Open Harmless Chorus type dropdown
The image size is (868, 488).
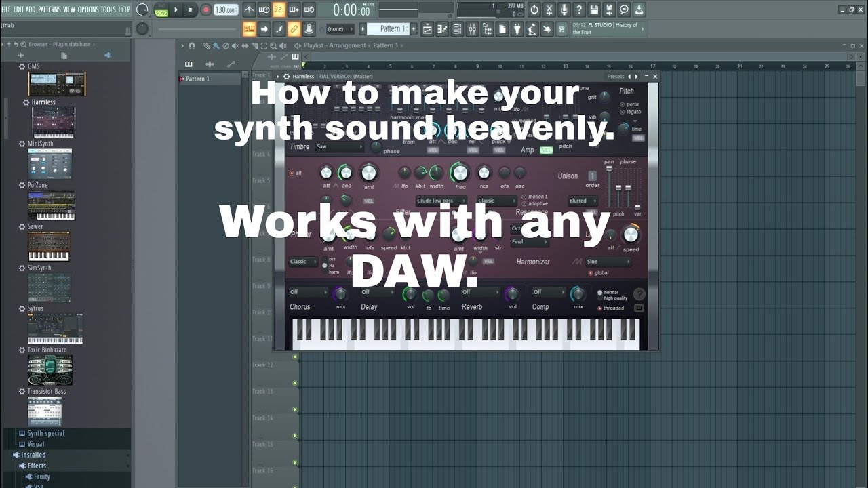coord(308,292)
